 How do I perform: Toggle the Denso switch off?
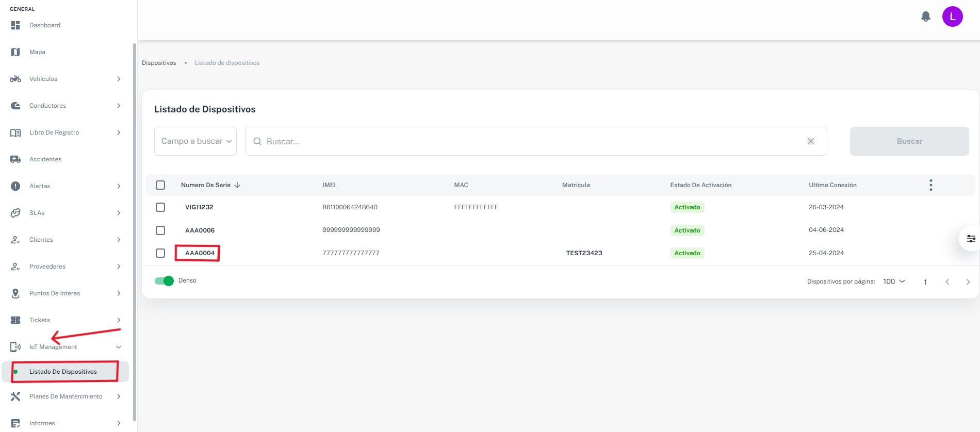click(x=164, y=281)
